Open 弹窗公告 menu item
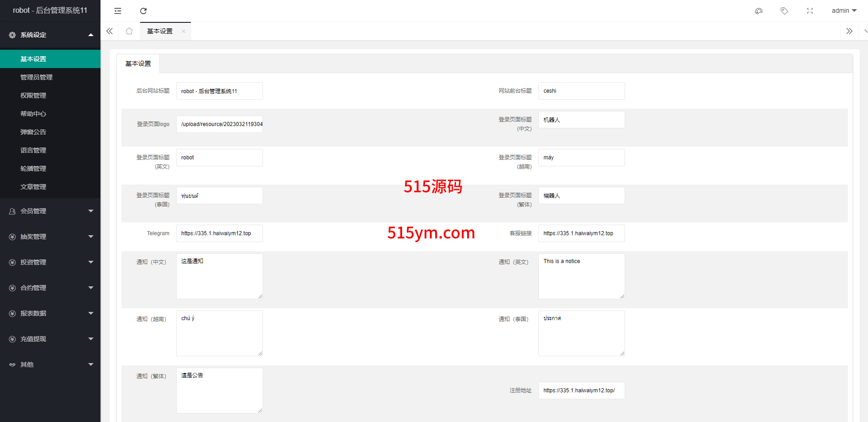The width and height of the screenshot is (868, 422). pos(33,132)
